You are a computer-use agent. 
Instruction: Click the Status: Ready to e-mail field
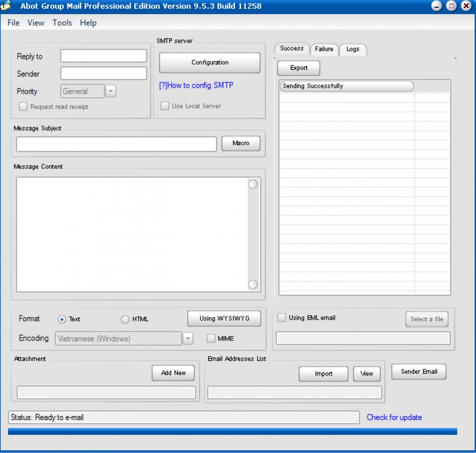coord(184,418)
